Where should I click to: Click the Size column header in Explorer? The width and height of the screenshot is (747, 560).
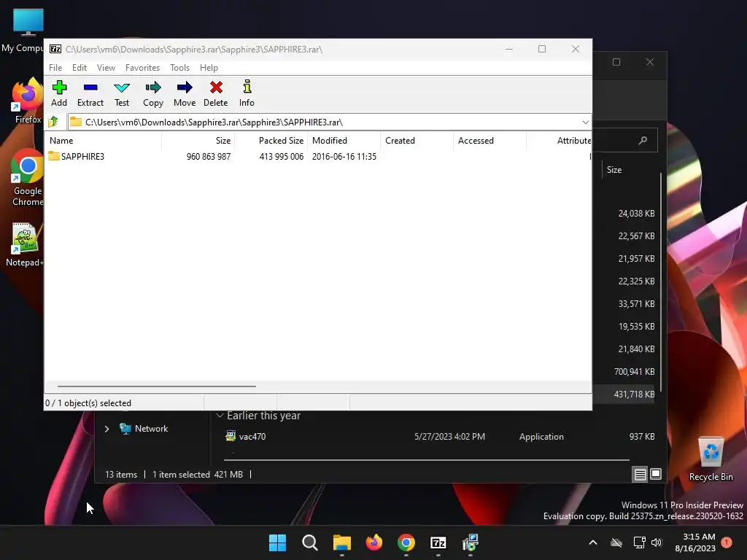614,169
